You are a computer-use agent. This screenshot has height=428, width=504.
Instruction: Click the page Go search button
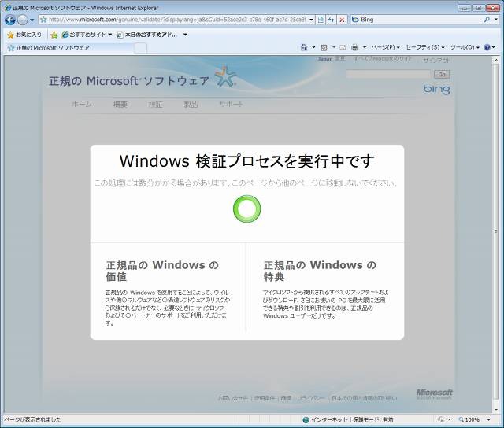(442, 75)
